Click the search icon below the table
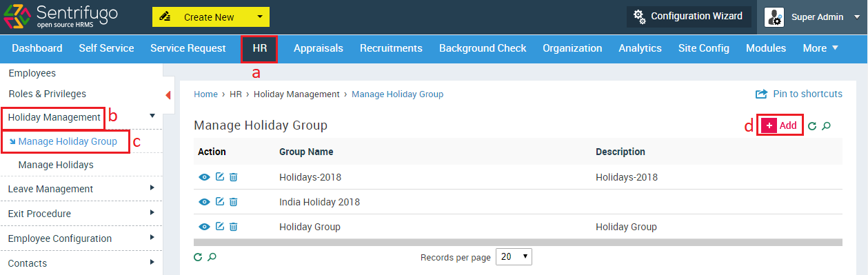Screen dimensions: 868x275 tap(212, 257)
